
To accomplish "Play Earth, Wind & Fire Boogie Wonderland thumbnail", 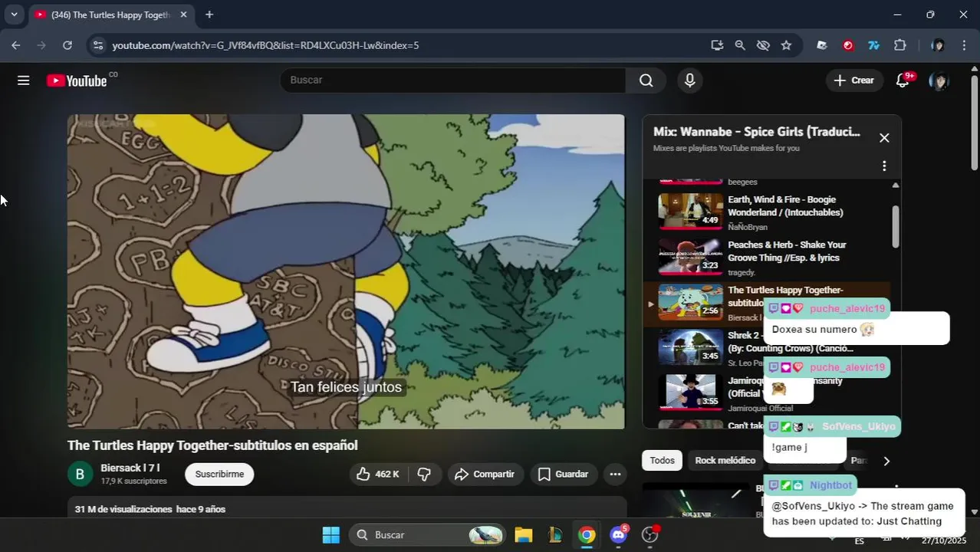I will 690,211.
